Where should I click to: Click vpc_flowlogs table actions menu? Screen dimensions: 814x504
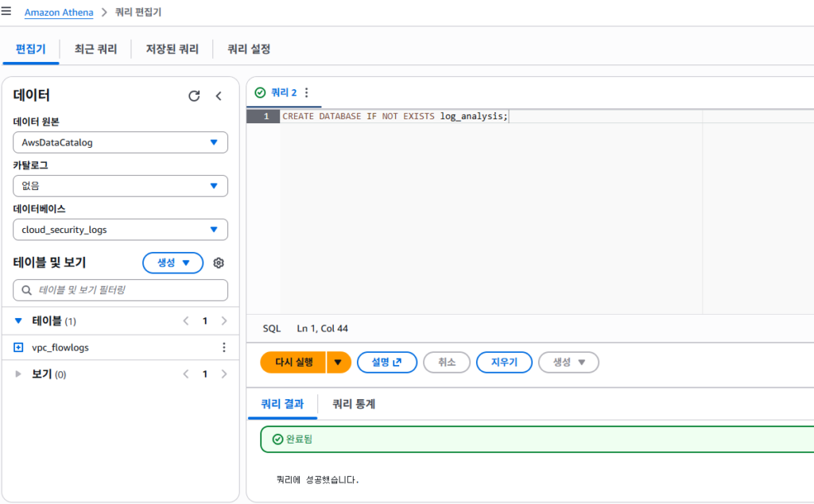[223, 347]
